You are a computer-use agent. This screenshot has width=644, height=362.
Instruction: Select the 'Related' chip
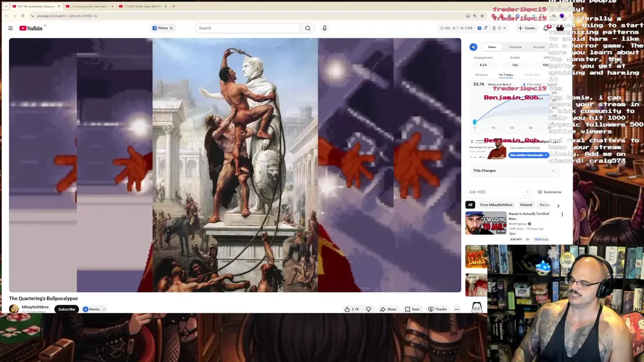[x=526, y=205]
